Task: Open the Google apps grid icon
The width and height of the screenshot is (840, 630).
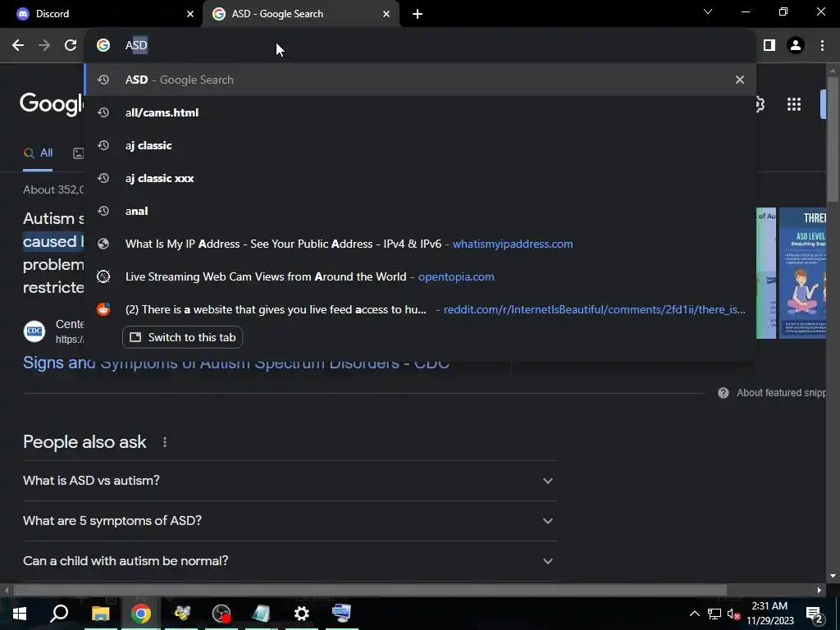Action: click(794, 104)
